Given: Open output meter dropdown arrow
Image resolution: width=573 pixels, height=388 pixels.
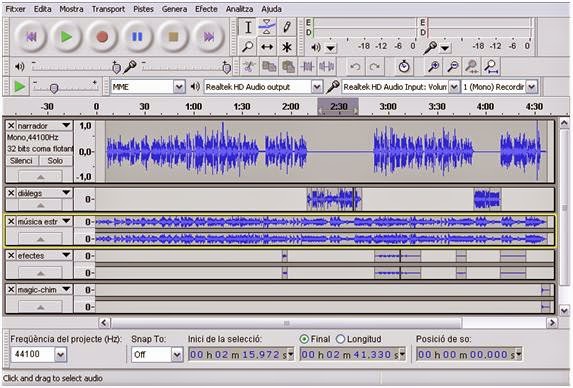Looking at the screenshot, I should point(330,48).
